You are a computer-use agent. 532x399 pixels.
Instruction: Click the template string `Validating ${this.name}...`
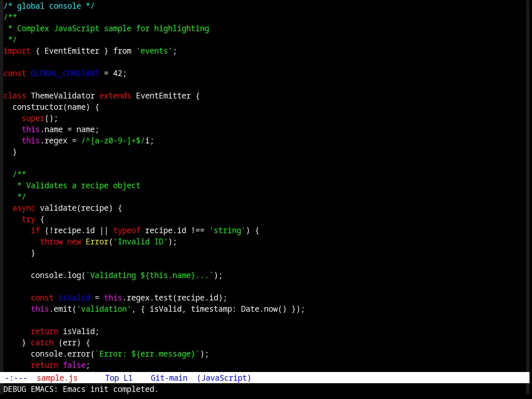pos(150,275)
